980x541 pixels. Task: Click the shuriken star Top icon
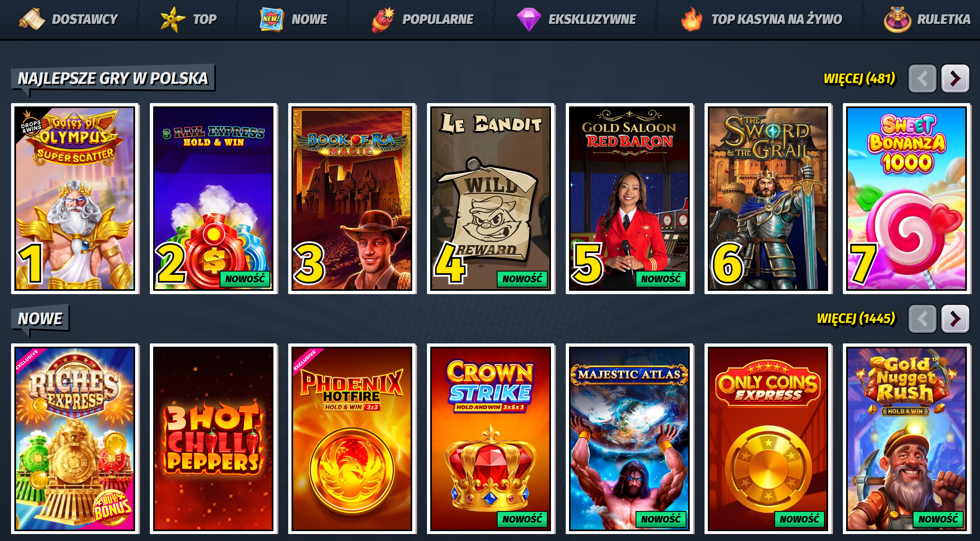tap(172, 19)
